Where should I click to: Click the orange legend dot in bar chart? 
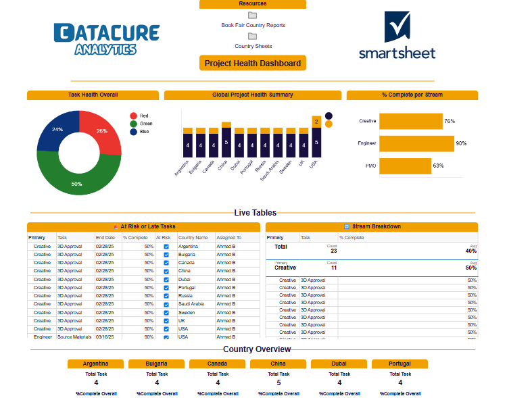point(329,124)
